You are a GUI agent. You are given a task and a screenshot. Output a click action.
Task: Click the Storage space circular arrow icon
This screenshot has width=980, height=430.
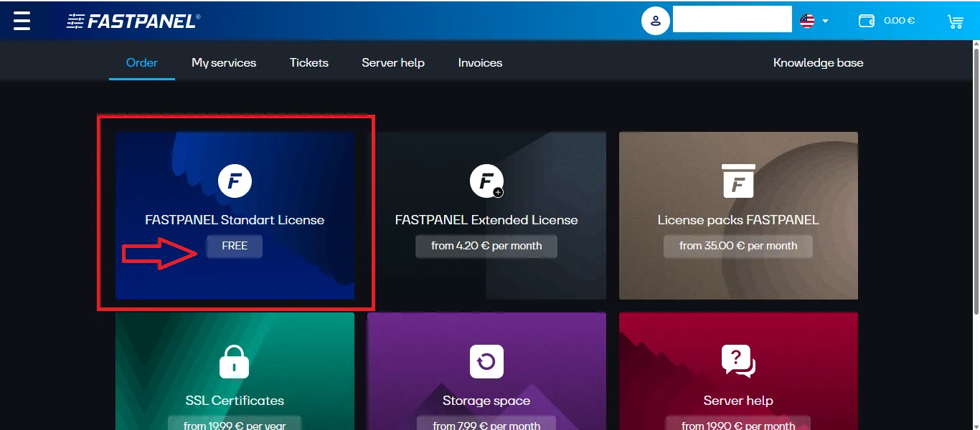click(x=486, y=361)
